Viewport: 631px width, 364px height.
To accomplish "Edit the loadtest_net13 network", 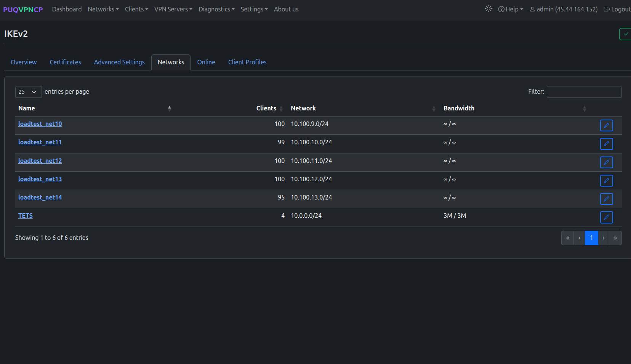I will [606, 180].
